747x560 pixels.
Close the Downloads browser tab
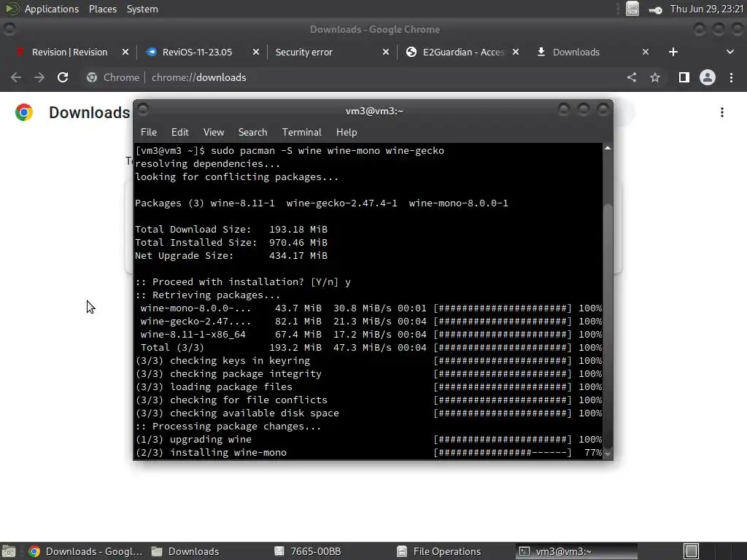646,52
